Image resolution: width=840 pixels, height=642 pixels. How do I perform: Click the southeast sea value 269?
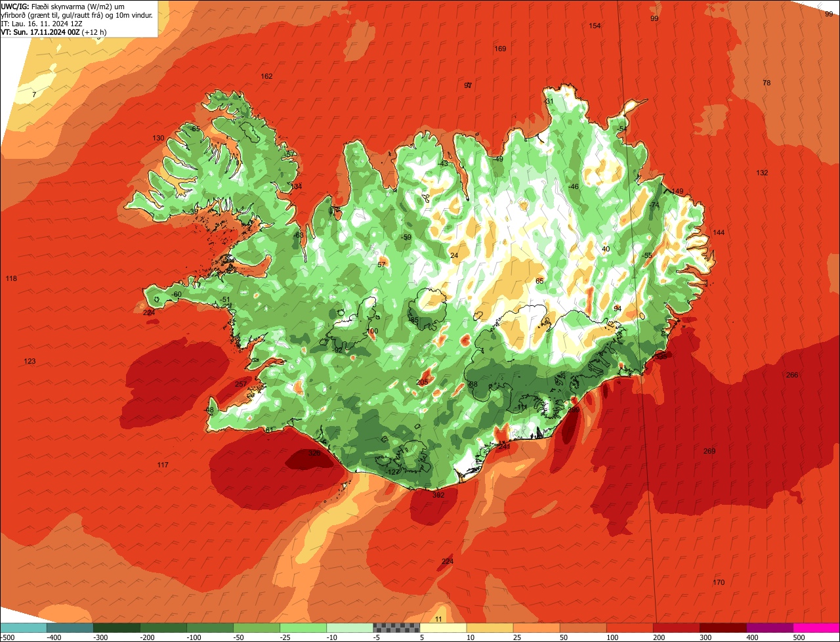[709, 451]
